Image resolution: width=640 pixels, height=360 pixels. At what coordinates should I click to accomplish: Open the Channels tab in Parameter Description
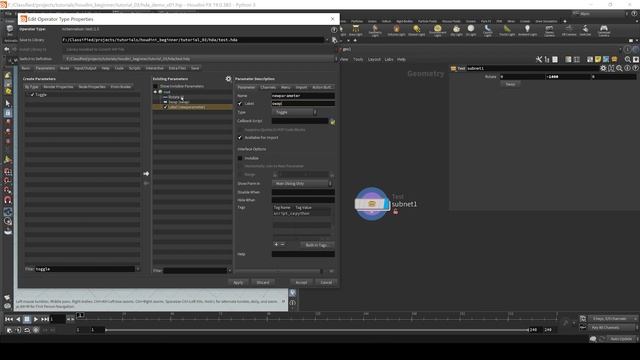[x=268, y=87]
